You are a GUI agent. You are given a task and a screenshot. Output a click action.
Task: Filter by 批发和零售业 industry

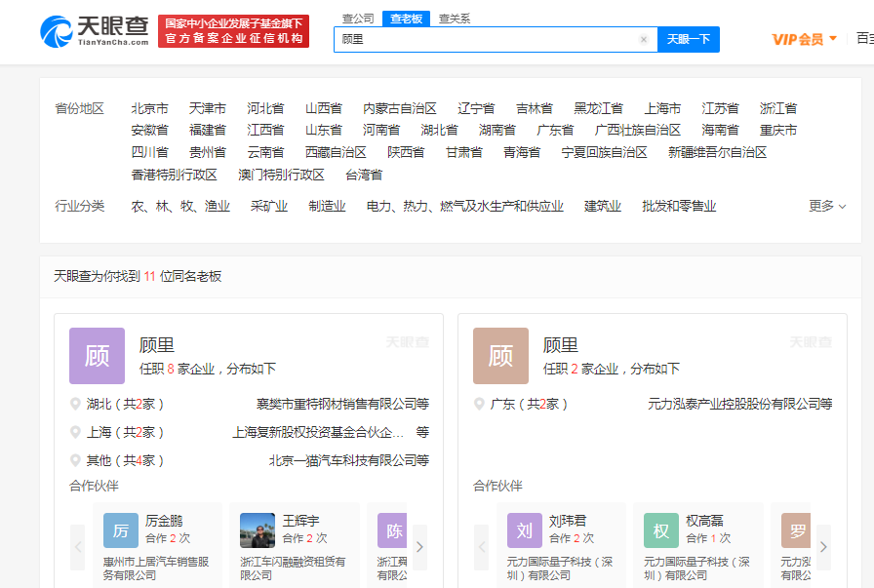click(679, 206)
